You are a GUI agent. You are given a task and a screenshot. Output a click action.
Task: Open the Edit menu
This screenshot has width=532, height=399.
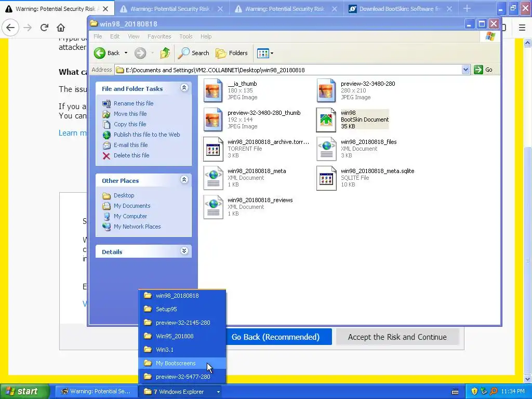[115, 36]
